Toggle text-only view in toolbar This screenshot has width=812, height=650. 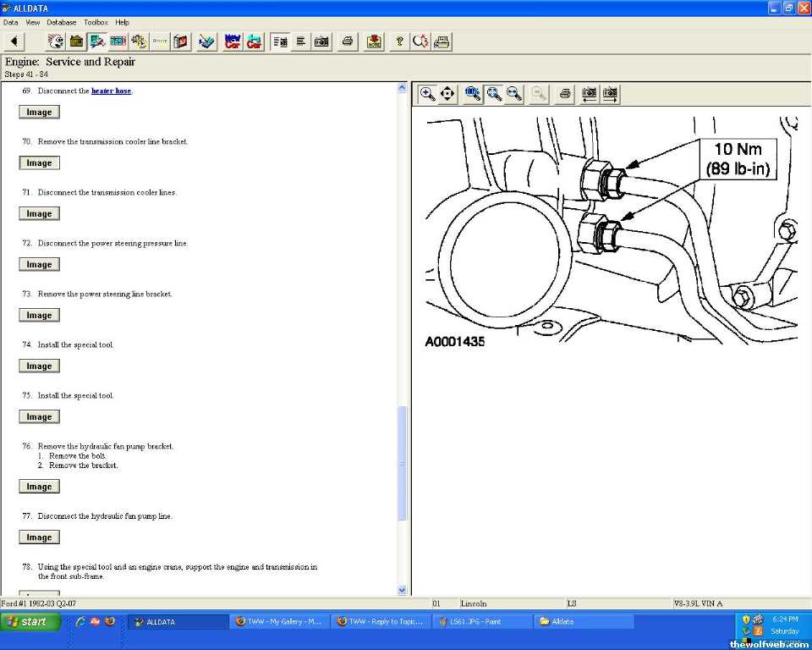coord(301,41)
